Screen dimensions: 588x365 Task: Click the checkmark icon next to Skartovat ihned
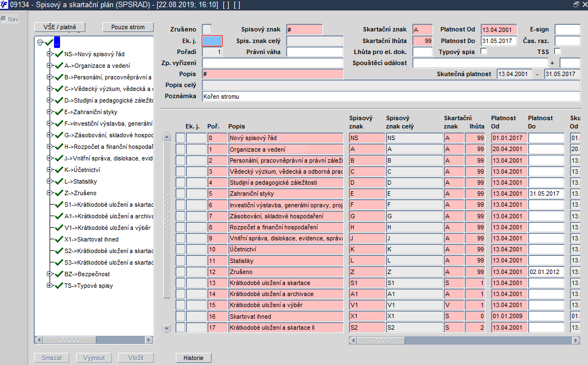click(x=58, y=239)
